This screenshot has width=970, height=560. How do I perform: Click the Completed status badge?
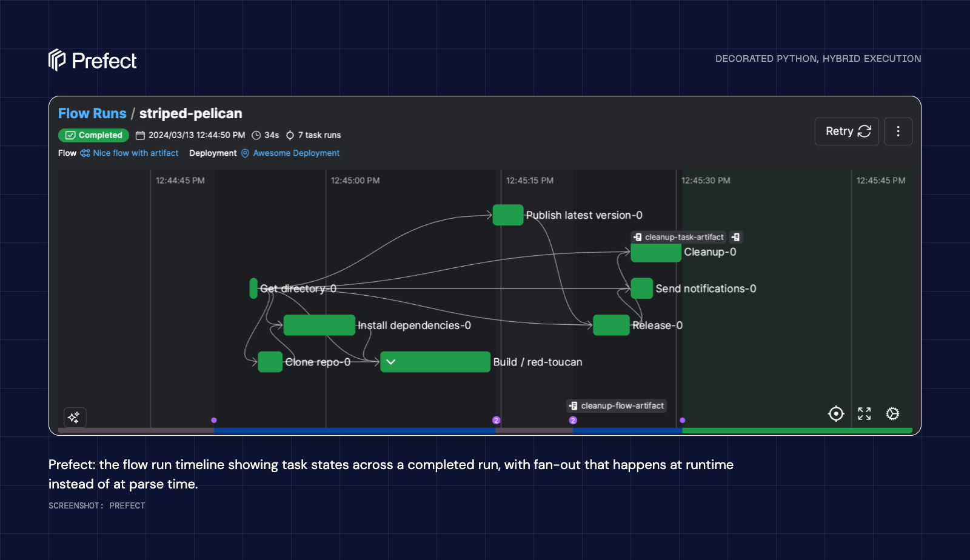[94, 135]
